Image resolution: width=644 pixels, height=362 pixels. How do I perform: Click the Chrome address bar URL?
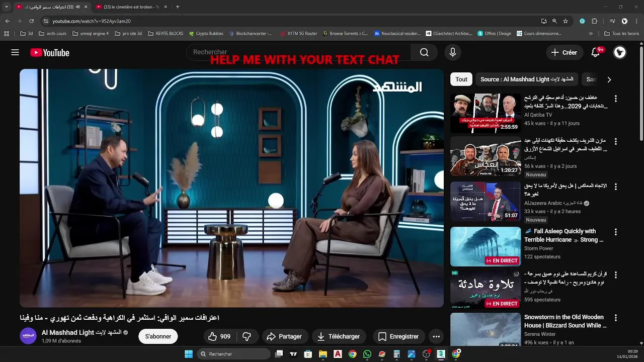coord(92,21)
